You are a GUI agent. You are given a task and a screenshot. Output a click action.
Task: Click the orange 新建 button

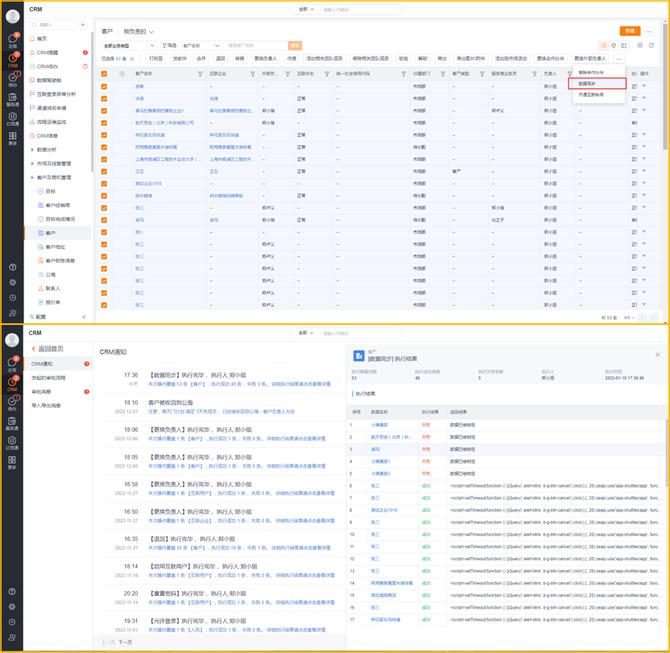629,31
